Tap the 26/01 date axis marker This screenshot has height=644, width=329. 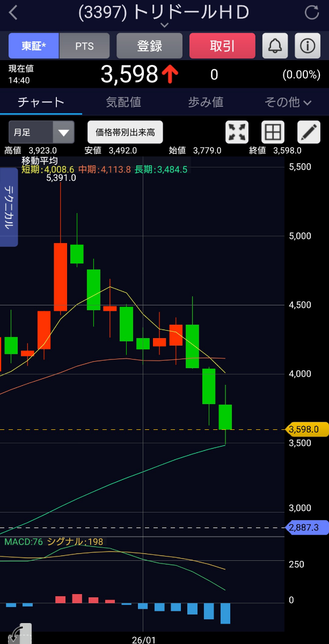coord(143,640)
